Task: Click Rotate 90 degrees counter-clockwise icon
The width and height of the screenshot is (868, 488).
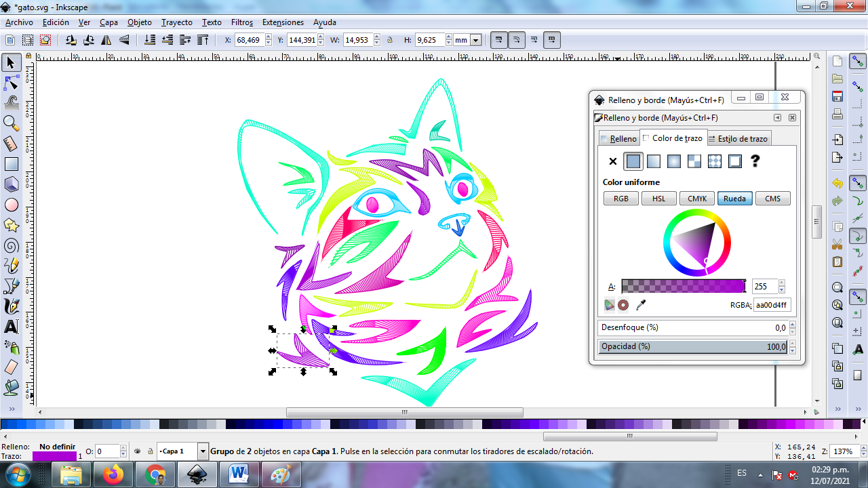Action: pyautogui.click(x=71, y=40)
